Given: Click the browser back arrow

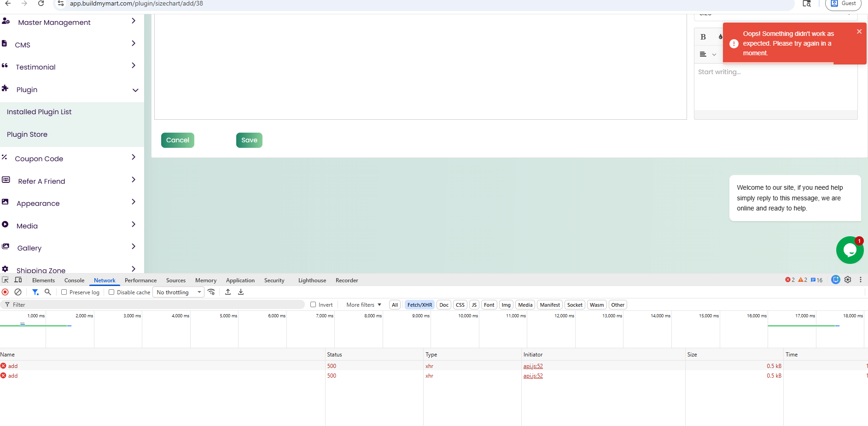Looking at the screenshot, I should (x=8, y=3).
